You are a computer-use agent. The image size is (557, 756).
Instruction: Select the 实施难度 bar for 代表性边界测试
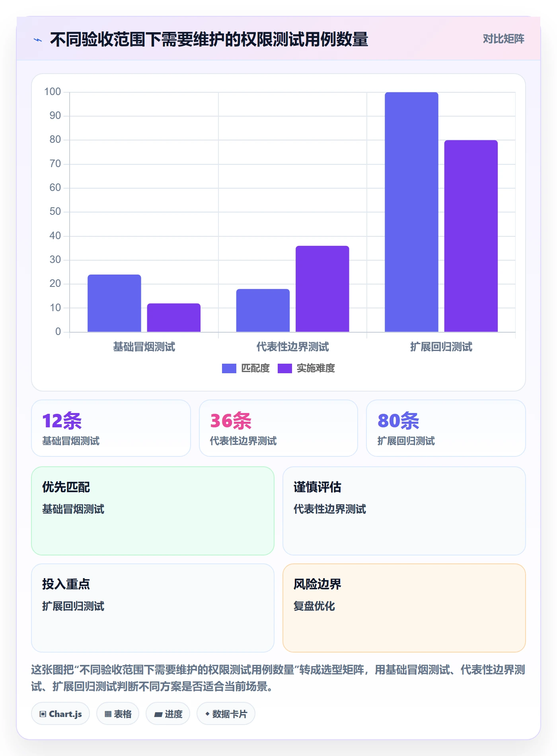322,289
